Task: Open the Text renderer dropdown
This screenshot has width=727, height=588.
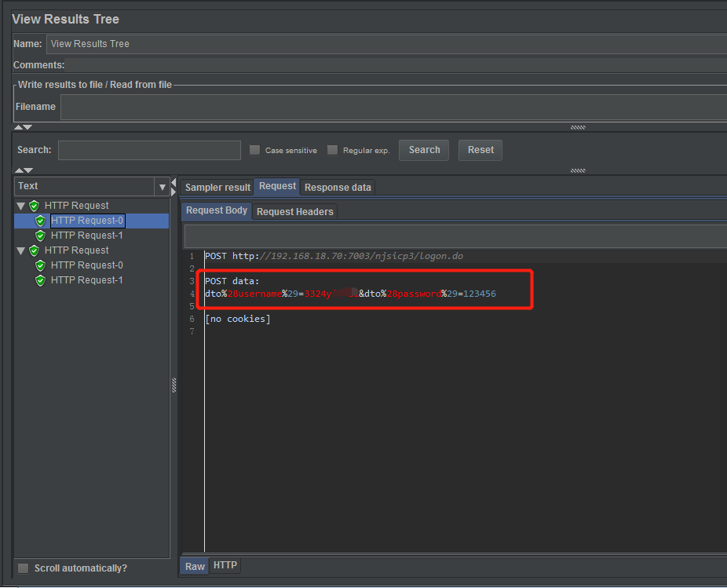Action: click(162, 187)
